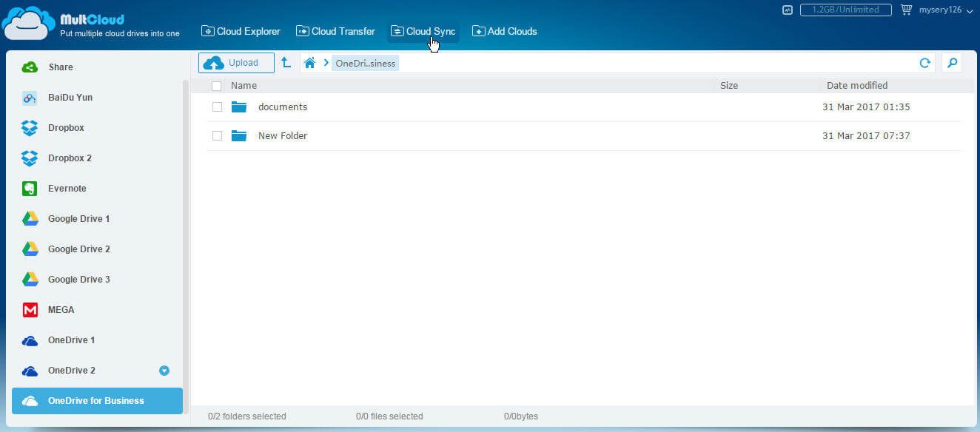
Task: Click the OneDrive for Business cloud icon
Action: 30,402
